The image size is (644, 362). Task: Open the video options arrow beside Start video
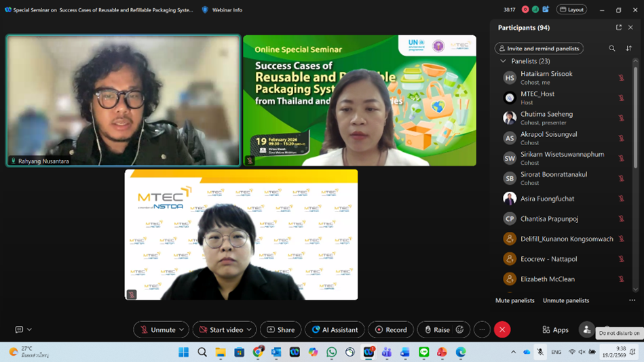pyautogui.click(x=249, y=330)
